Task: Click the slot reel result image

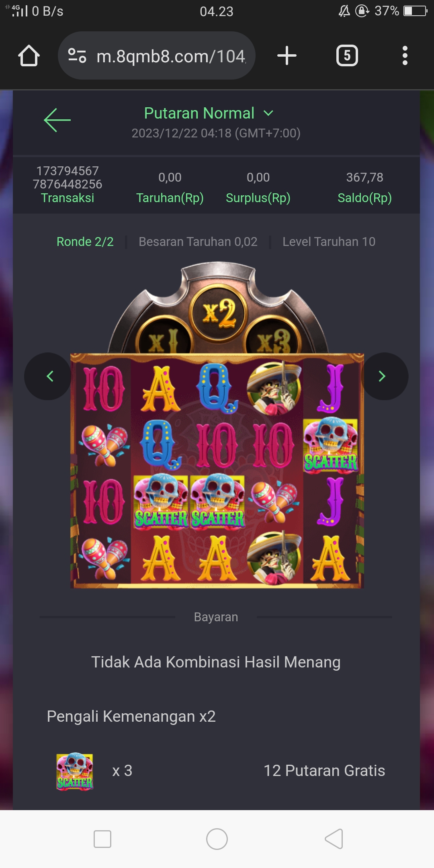Action: pyautogui.click(x=217, y=471)
